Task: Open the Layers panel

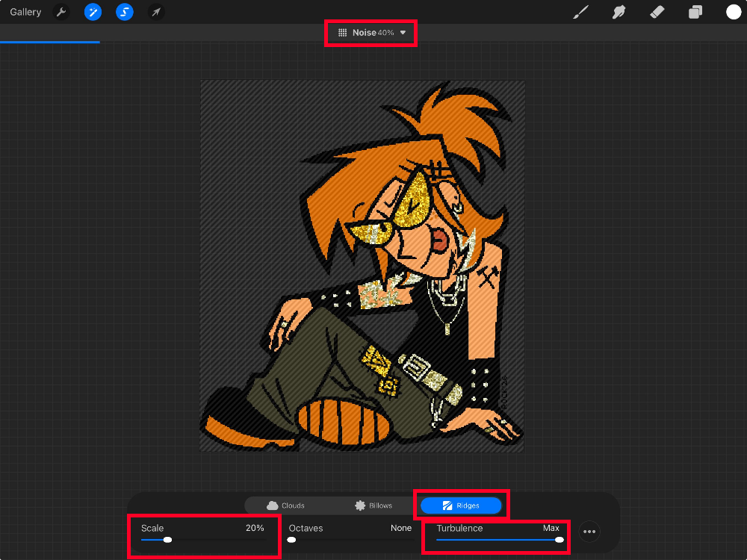Action: click(695, 12)
